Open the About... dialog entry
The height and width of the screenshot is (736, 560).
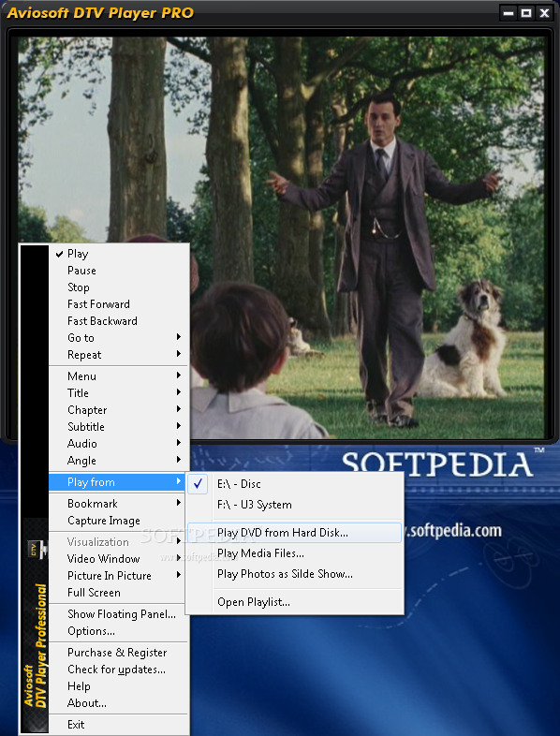tap(118, 703)
